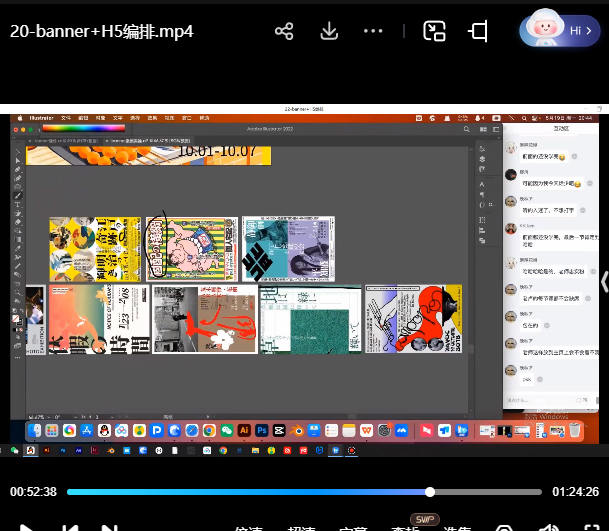
Task: Click the Play button at bottom left
Action: [x=27, y=527]
